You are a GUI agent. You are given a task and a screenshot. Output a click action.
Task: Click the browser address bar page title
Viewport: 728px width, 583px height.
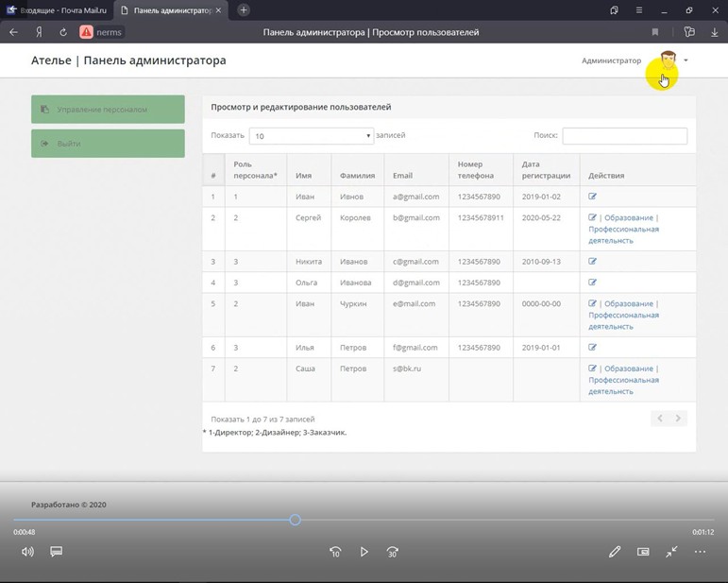pyautogui.click(x=371, y=32)
